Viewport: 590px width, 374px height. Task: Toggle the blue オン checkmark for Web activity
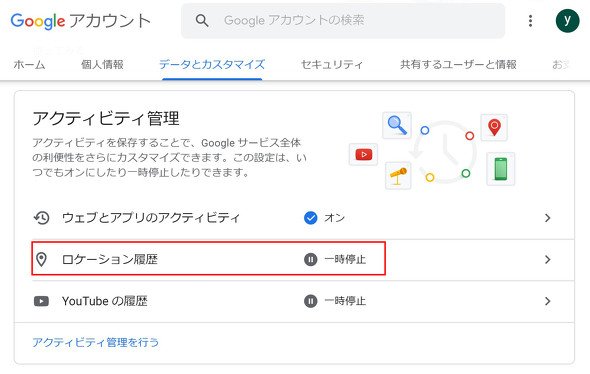(310, 217)
